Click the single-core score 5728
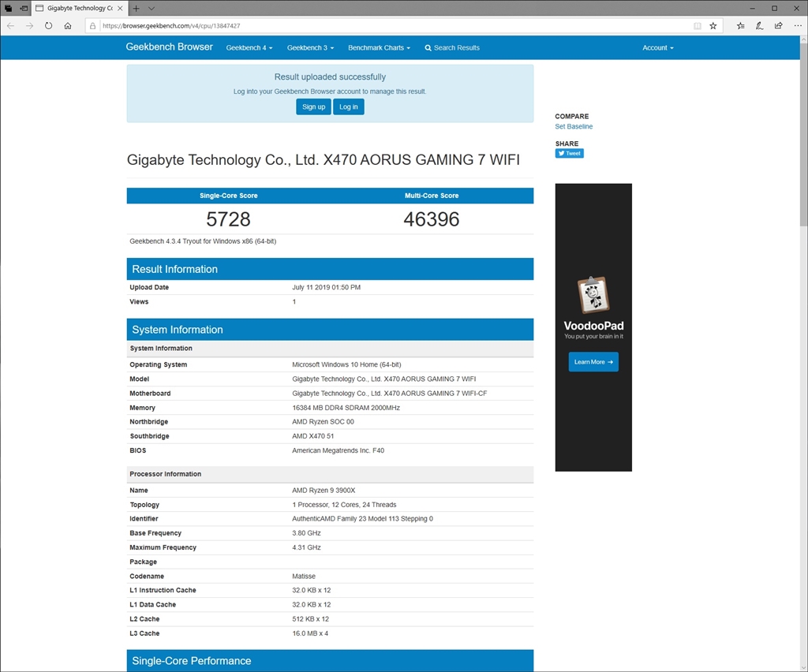Image resolution: width=808 pixels, height=672 pixels. (228, 219)
